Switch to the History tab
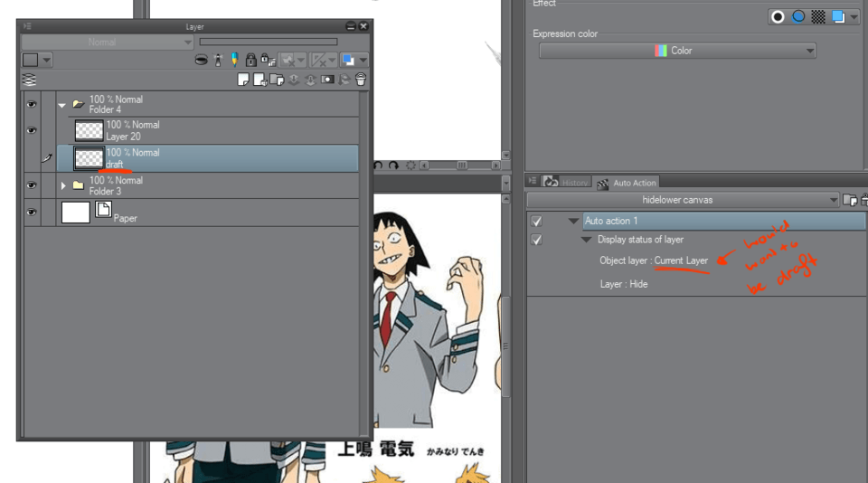The image size is (868, 483). (566, 182)
